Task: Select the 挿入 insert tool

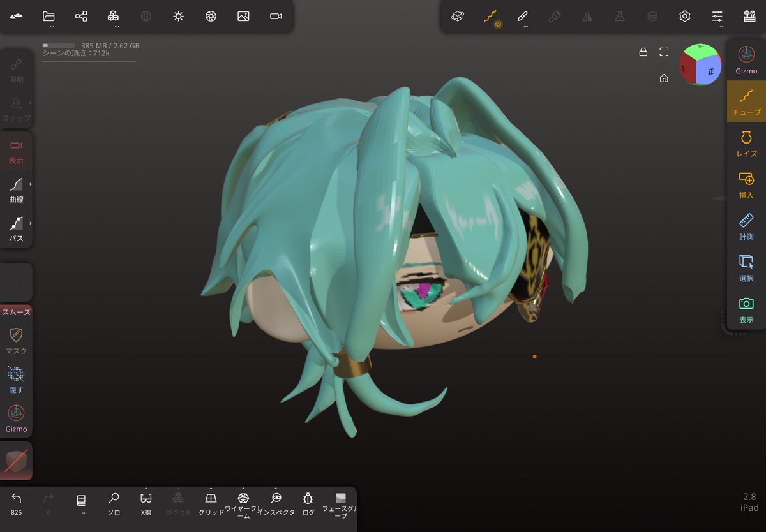Action: click(746, 184)
